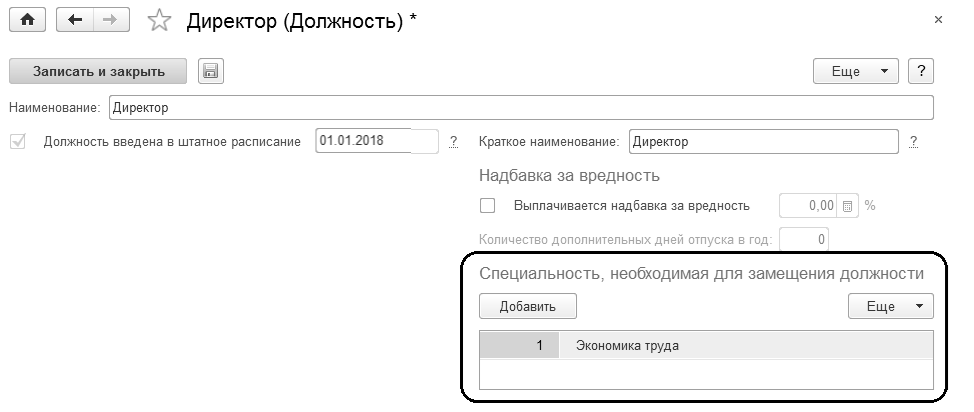Screen dimensions: 974x412
Task: Navigate forward with the right arrow
Action: tap(110, 20)
